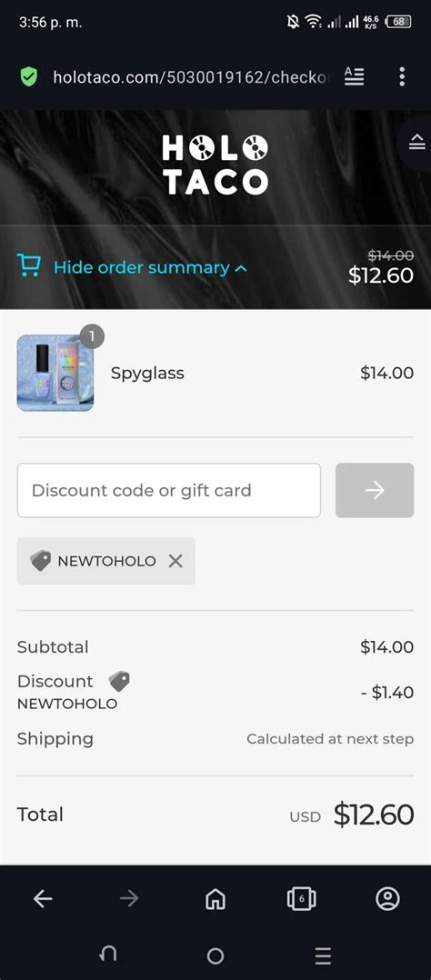Tap the holotaco.com address bar URL
431x980 pixels.
[191, 77]
